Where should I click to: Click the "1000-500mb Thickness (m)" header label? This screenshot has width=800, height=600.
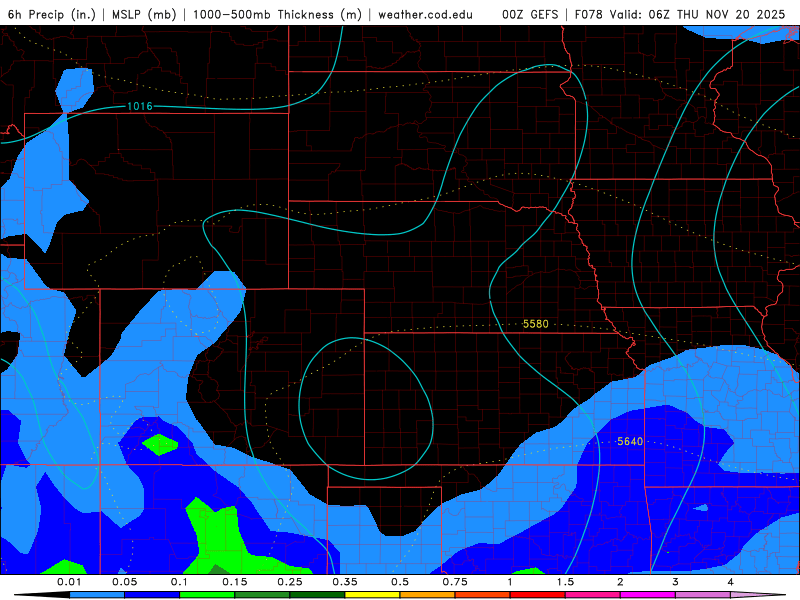tap(277, 14)
